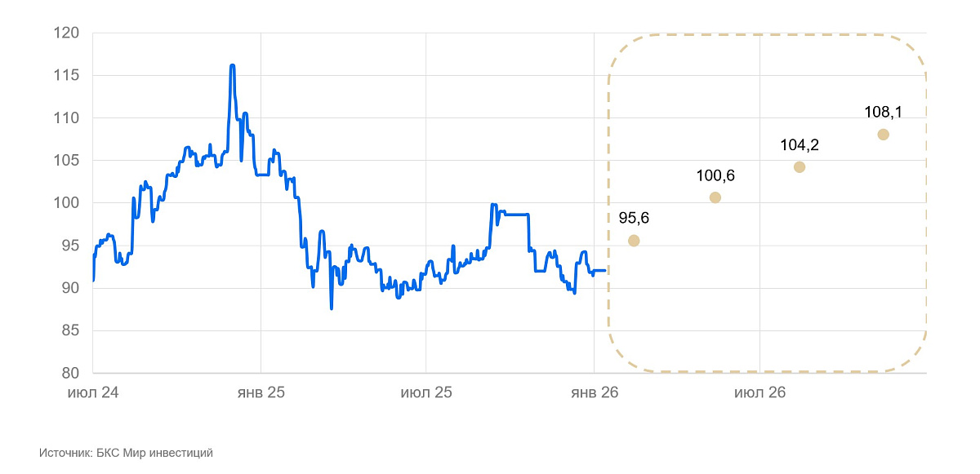The width and height of the screenshot is (980, 474).
Task: Click the 110 y-axis label
Action: click(65, 118)
